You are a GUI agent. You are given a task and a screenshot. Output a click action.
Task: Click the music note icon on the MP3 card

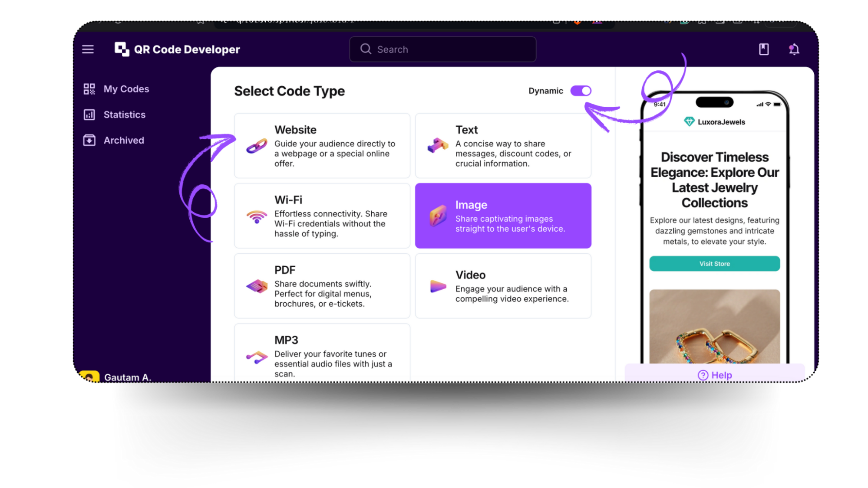click(x=257, y=357)
